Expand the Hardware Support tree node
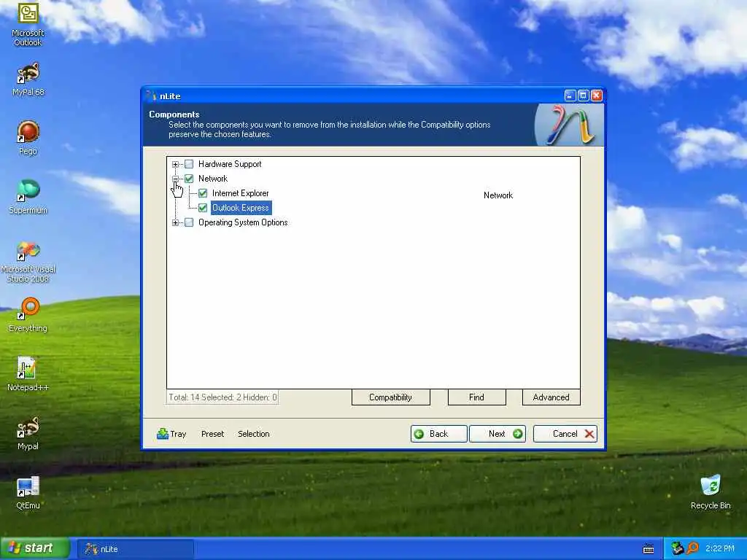 click(x=175, y=164)
